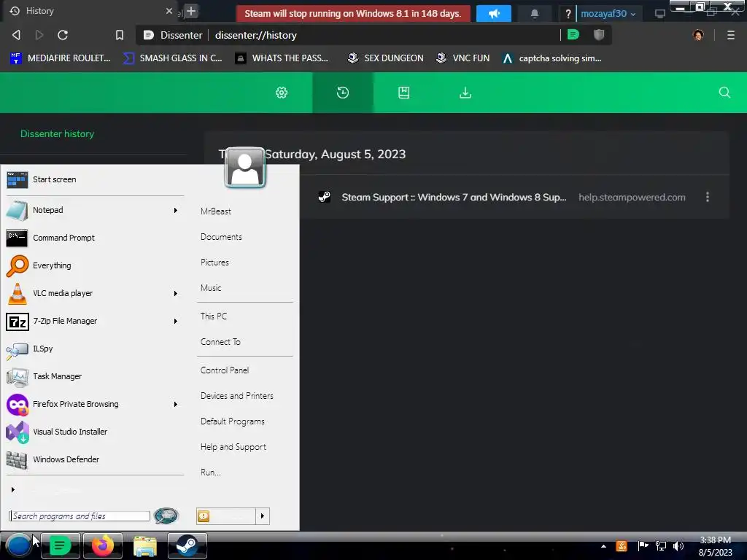The image size is (747, 560).
Task: Open the browser hamburger menu
Action: click(x=731, y=35)
